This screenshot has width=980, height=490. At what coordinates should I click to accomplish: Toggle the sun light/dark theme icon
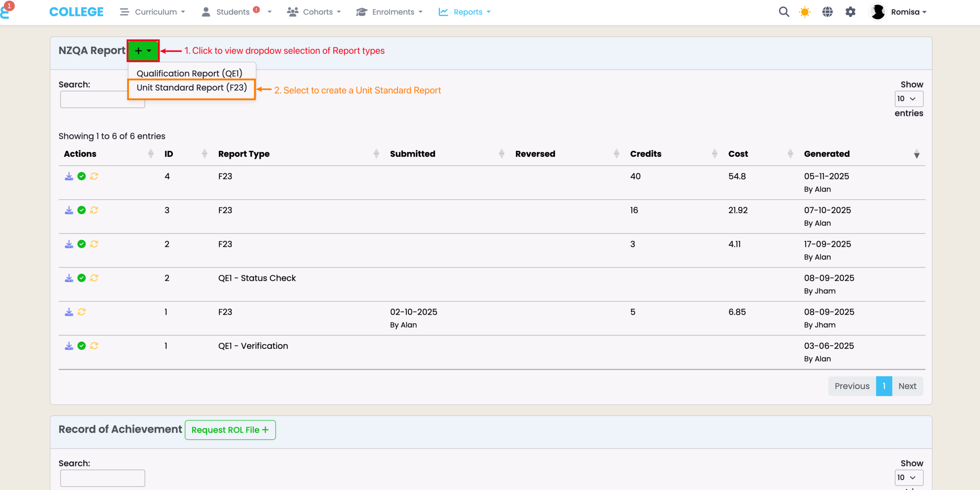(805, 12)
